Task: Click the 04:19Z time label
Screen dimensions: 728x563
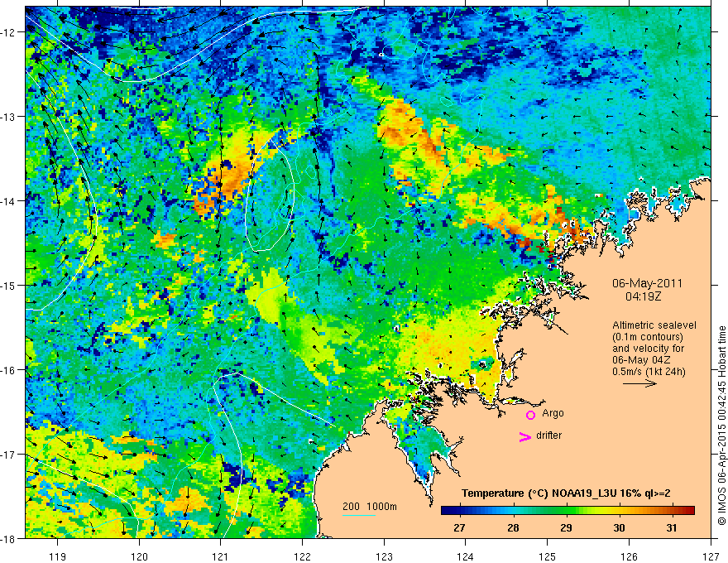Action: (x=643, y=296)
